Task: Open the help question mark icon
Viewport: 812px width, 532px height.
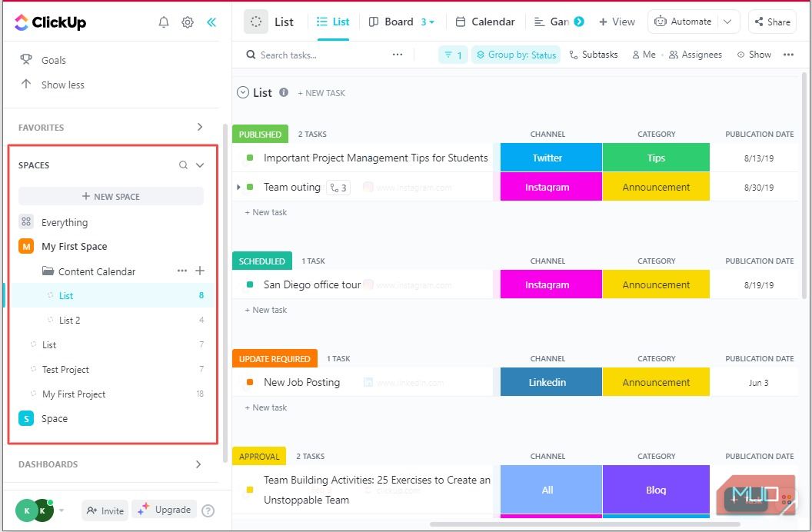Action: pyautogui.click(x=208, y=510)
